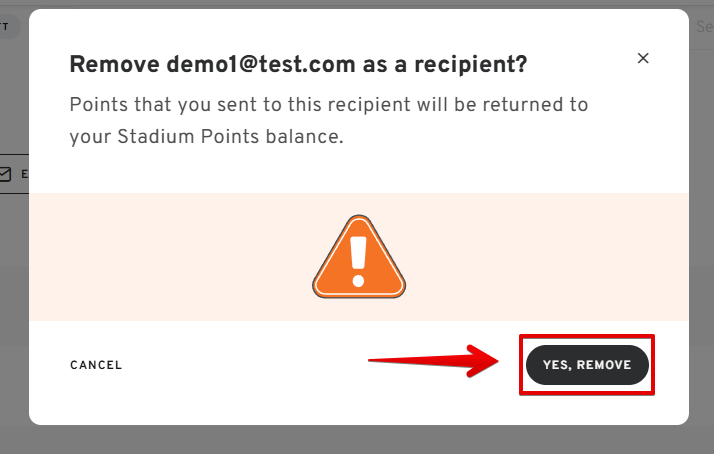Screen dimensions: 714x454
Task: Click the orange warning triangle icon
Action: (359, 257)
